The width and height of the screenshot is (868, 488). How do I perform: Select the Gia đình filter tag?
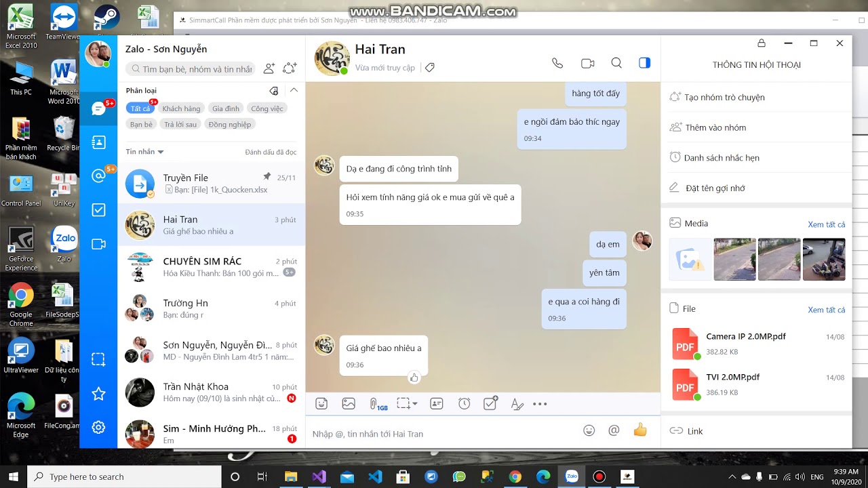226,108
